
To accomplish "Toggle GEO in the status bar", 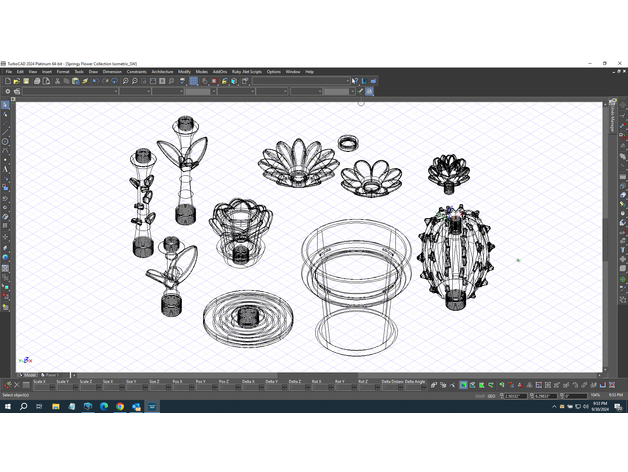I will 492,396.
